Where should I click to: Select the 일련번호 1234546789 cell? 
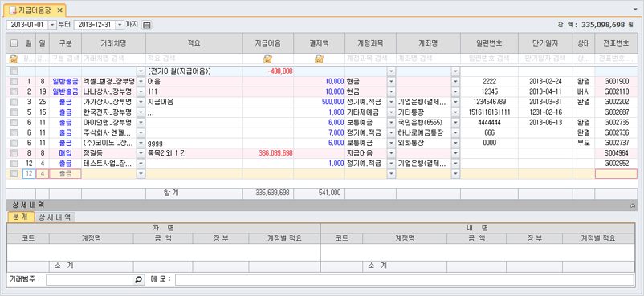pos(489,102)
